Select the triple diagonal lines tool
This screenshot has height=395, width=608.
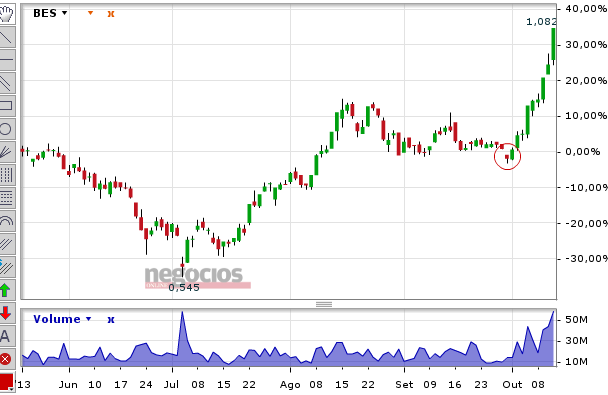click(x=7, y=244)
